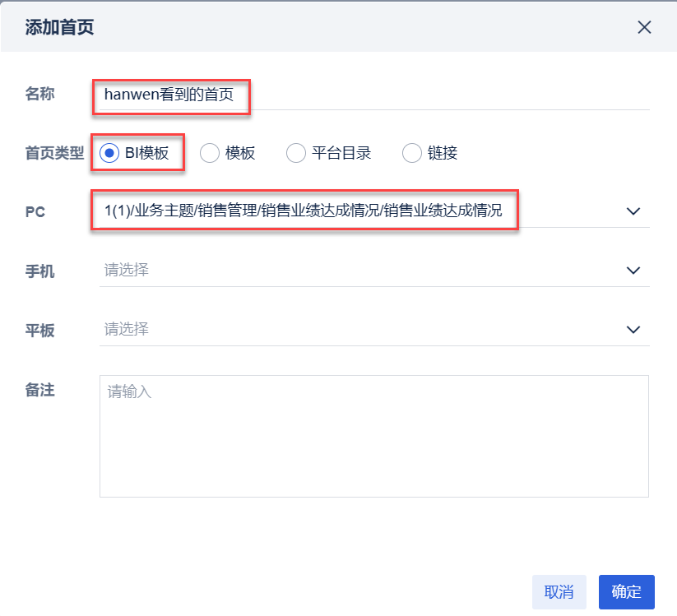
Task: Click the 平板 dropdown arrow icon
Action: click(x=633, y=330)
